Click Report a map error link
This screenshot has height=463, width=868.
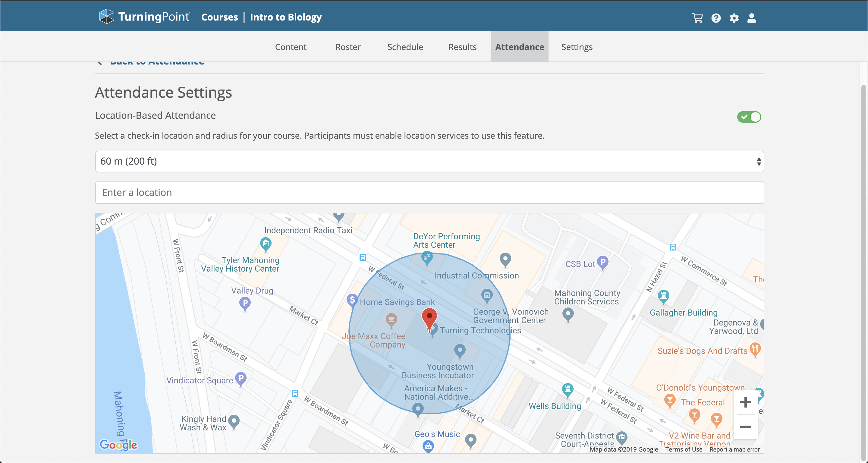pos(734,449)
